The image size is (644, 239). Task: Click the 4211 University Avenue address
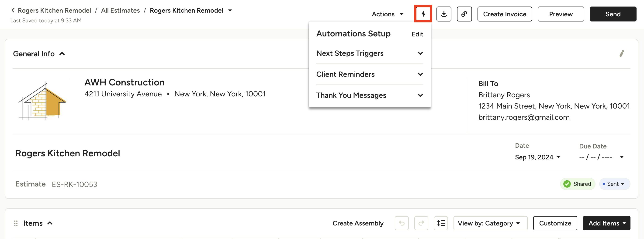tap(123, 94)
